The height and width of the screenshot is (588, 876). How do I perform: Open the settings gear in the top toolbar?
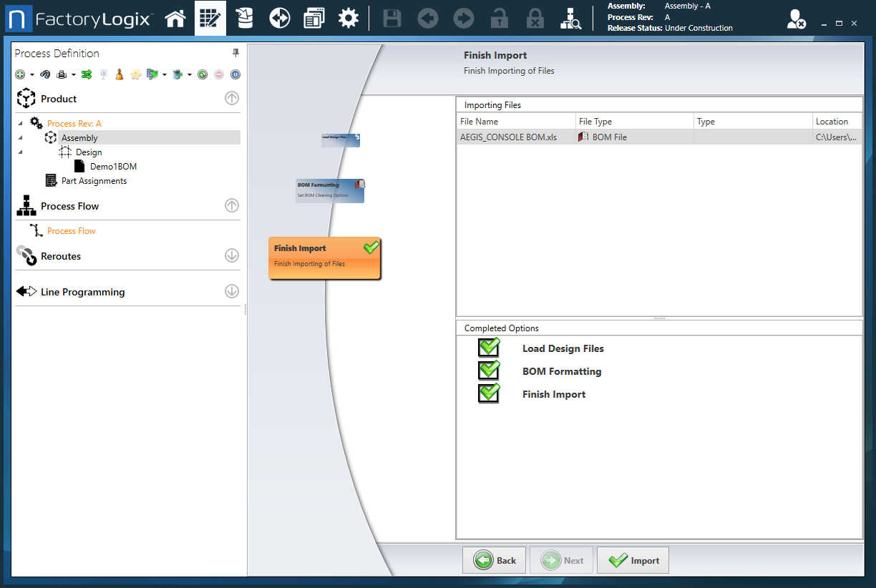[349, 18]
